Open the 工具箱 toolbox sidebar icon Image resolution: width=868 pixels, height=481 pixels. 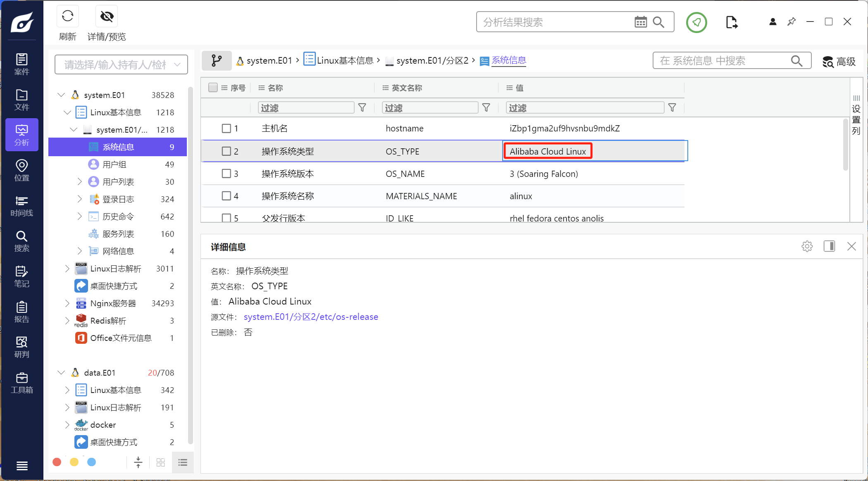pyautogui.click(x=21, y=383)
